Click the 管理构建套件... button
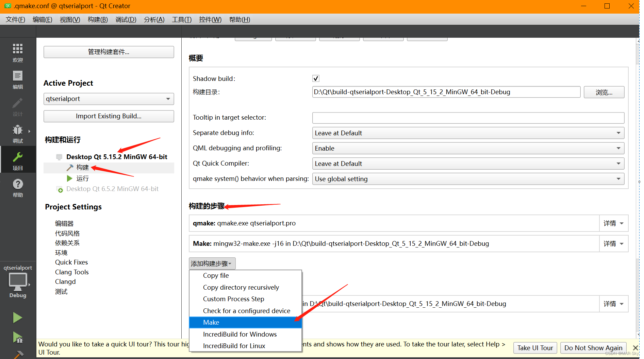 point(109,52)
